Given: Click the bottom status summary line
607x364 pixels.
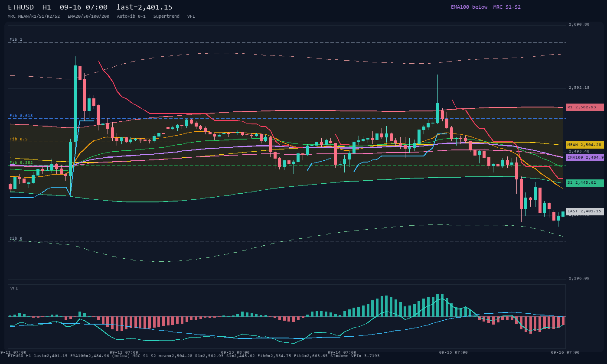Looking at the screenshot, I should [194, 356].
